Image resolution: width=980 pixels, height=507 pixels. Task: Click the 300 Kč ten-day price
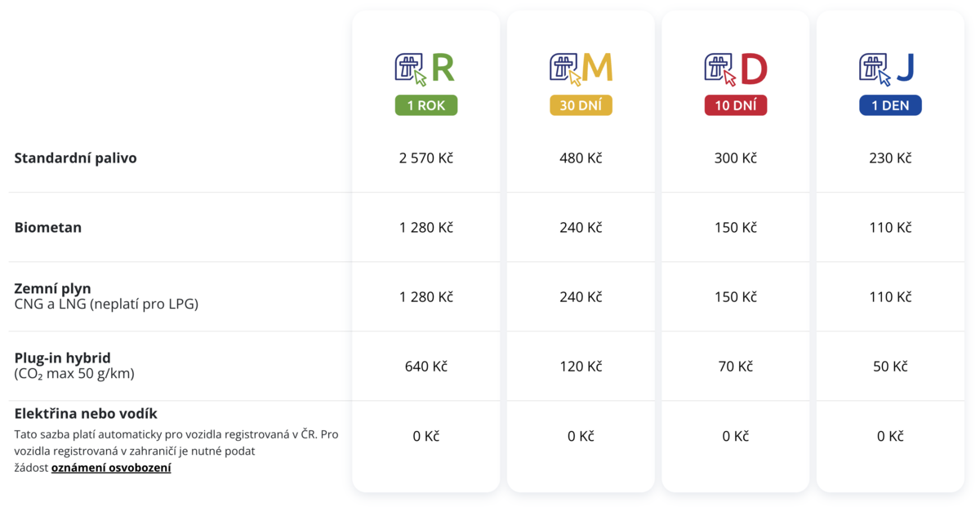pyautogui.click(x=736, y=158)
